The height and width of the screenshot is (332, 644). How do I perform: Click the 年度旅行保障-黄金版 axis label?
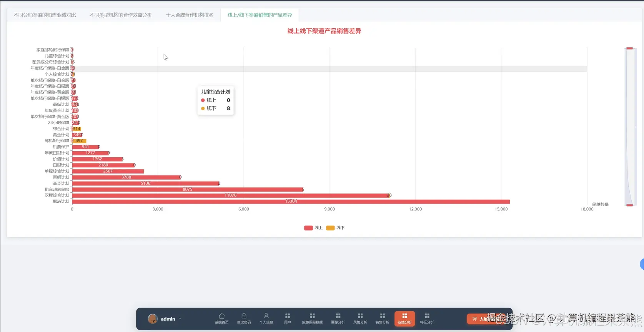(50, 92)
